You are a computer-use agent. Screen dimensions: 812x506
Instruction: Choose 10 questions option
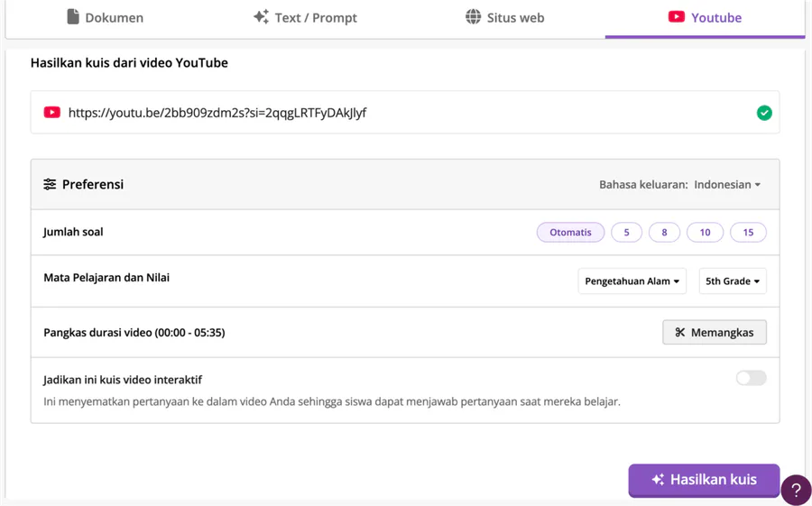[x=705, y=233]
